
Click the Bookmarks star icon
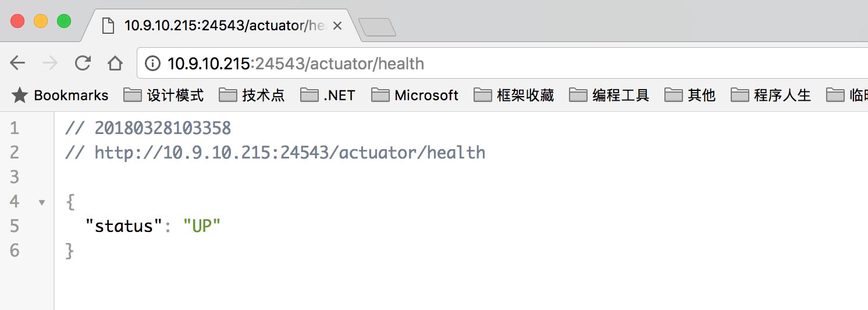pos(20,95)
